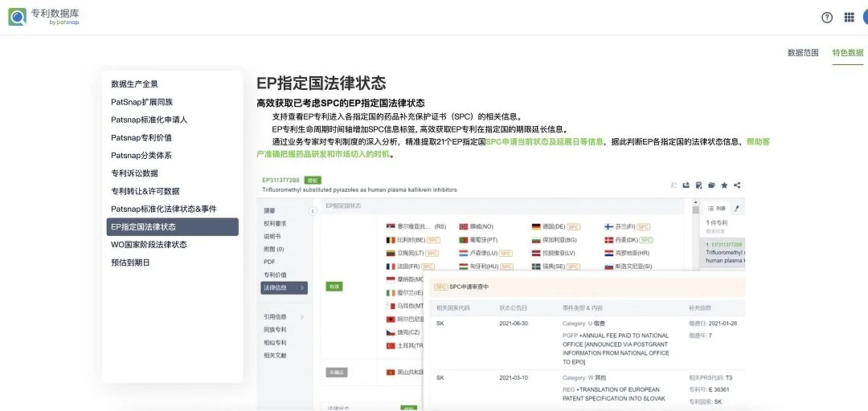The width and height of the screenshot is (868, 411).
Task: Click the share icon in patent toolbar
Action: pyautogui.click(x=737, y=185)
